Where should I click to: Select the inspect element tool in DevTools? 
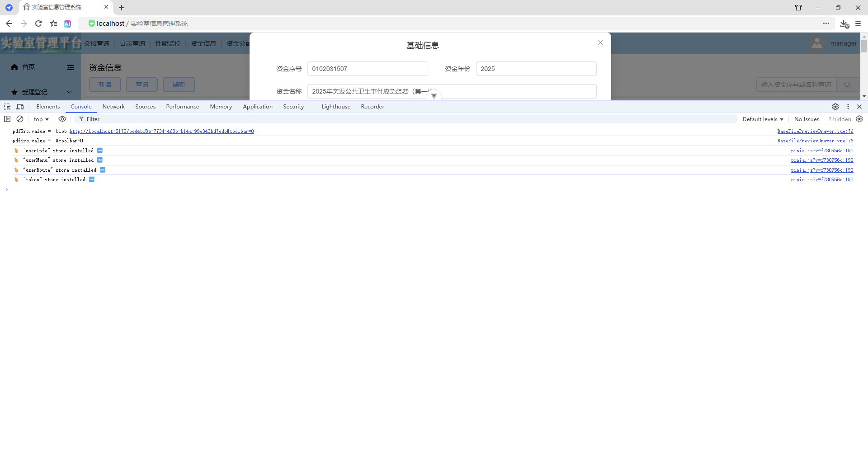pyautogui.click(x=7, y=107)
